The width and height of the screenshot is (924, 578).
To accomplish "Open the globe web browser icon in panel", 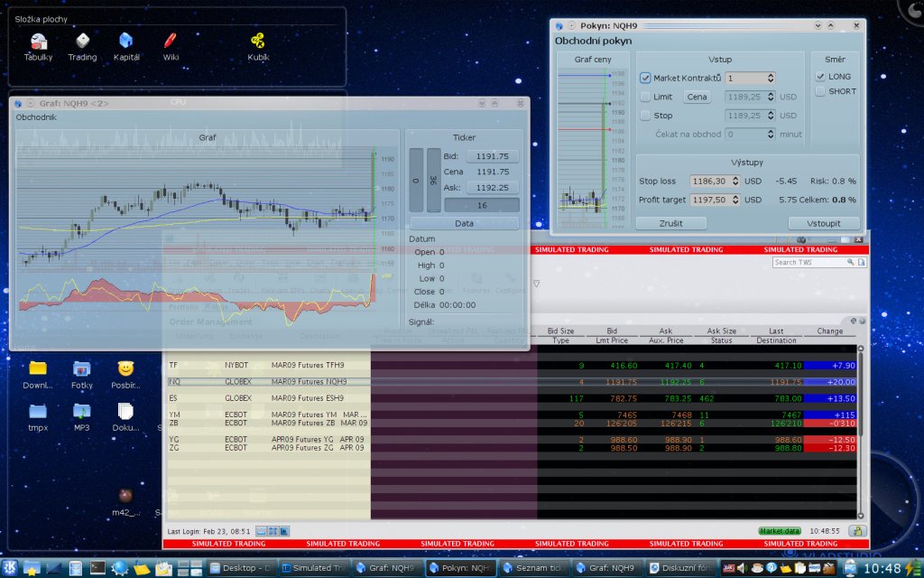I will [120, 567].
